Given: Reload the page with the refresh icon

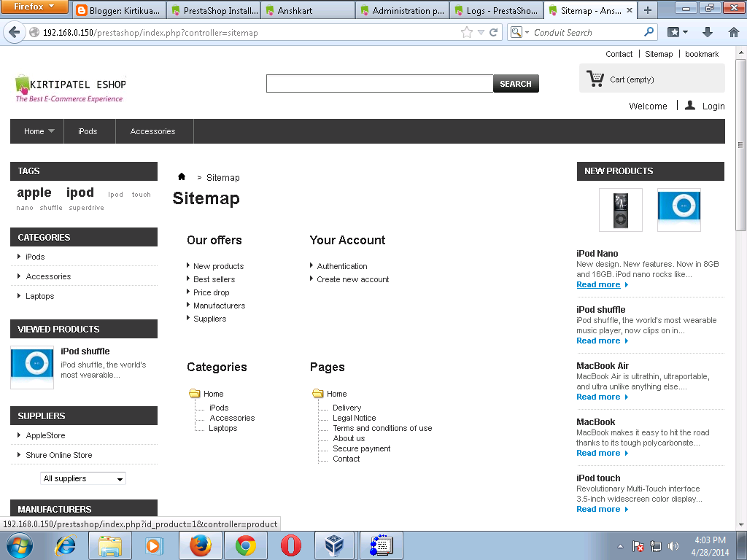Looking at the screenshot, I should (494, 32).
